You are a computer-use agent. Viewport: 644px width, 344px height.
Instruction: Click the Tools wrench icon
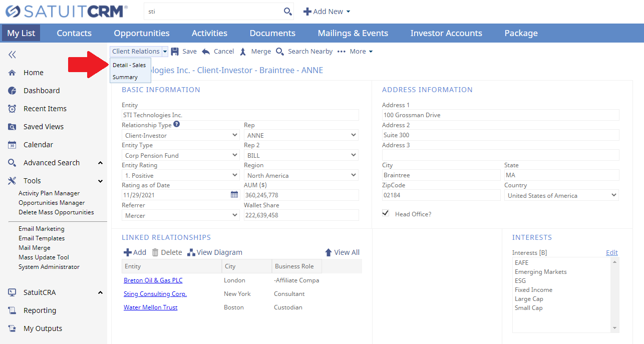[x=12, y=181]
